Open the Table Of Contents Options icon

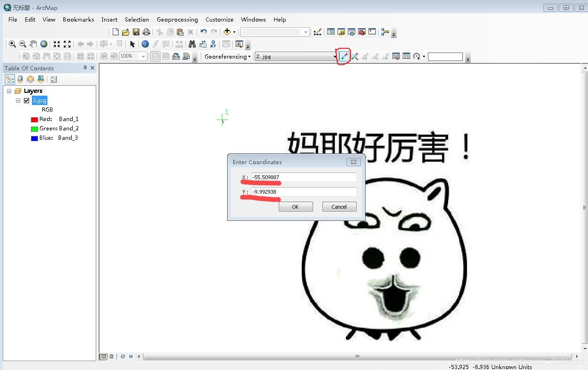54,79
